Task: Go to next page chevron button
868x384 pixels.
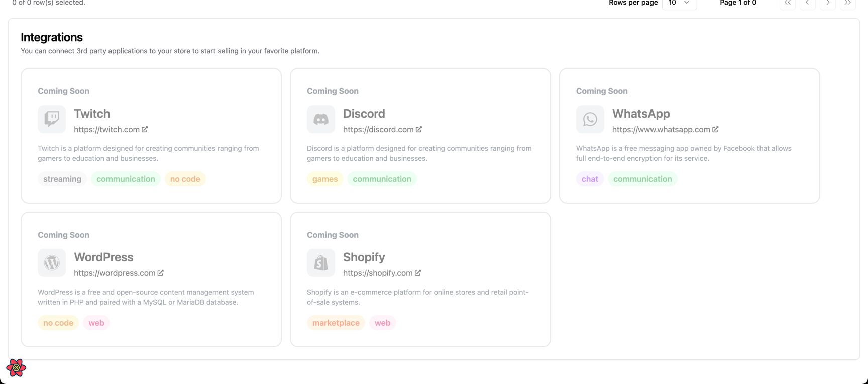Action: click(x=828, y=3)
